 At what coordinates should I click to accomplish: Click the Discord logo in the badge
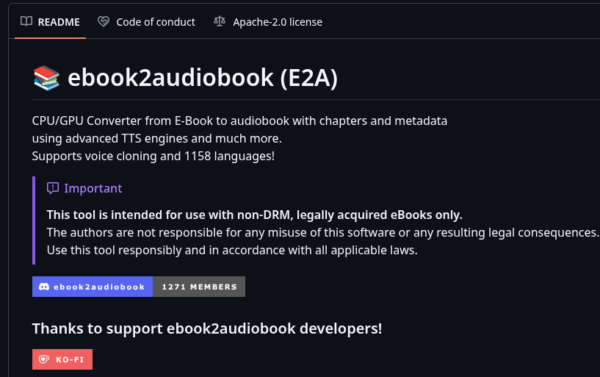tap(44, 287)
